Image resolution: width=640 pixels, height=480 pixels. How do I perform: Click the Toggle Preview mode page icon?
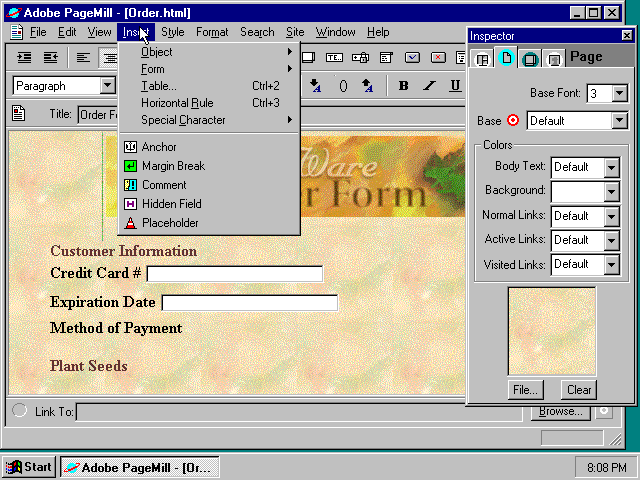pos(19,114)
